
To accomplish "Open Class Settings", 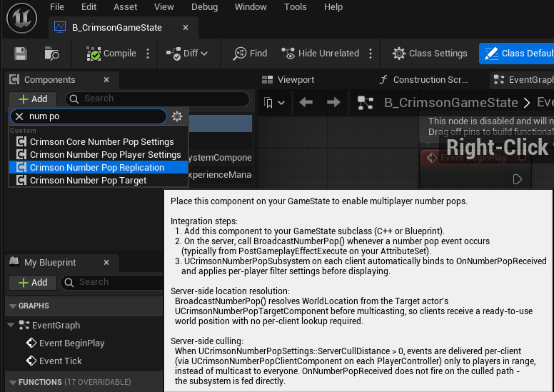I will point(430,54).
